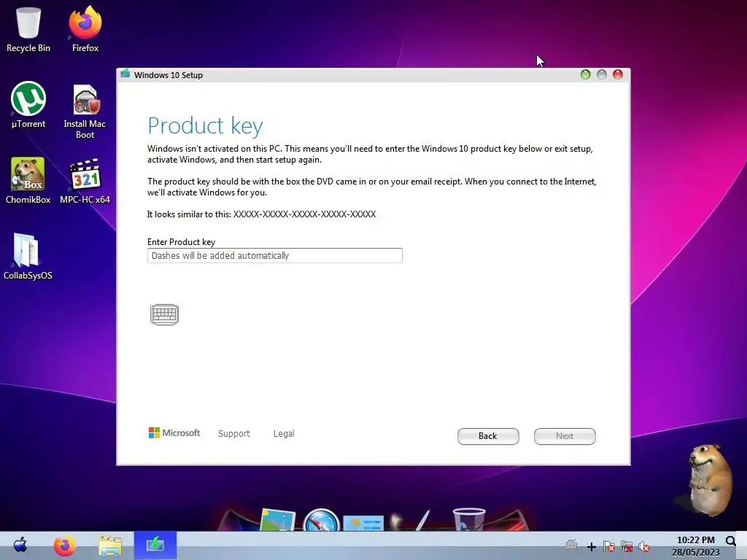The height and width of the screenshot is (560, 747).
Task: Click the touch keyboard tray icon
Action: [x=571, y=545]
